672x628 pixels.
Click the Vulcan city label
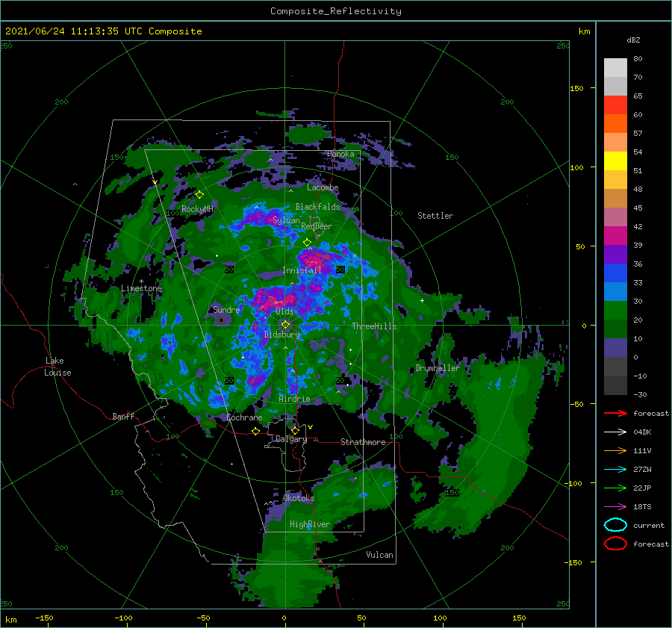pos(380,555)
